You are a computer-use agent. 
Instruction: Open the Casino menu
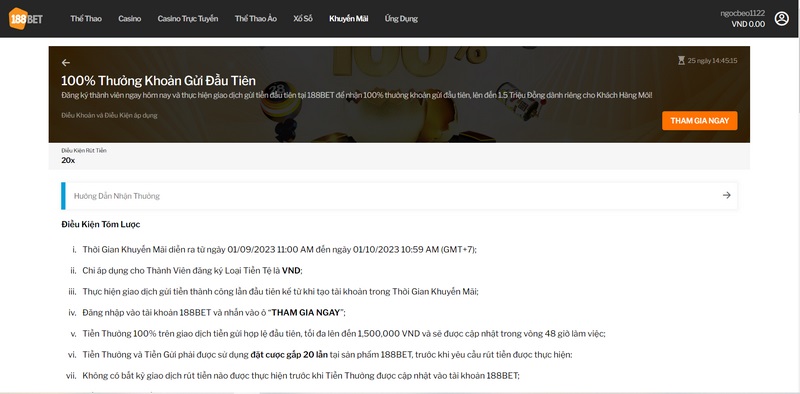pyautogui.click(x=130, y=19)
